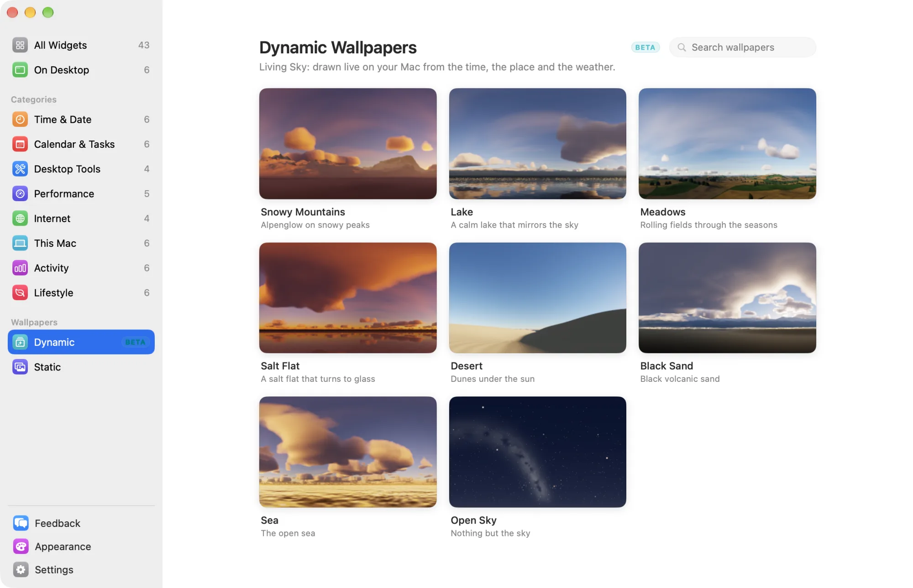Choose the Lake wallpaper thumbnail
Image resolution: width=913 pixels, height=588 pixels.
click(537, 144)
